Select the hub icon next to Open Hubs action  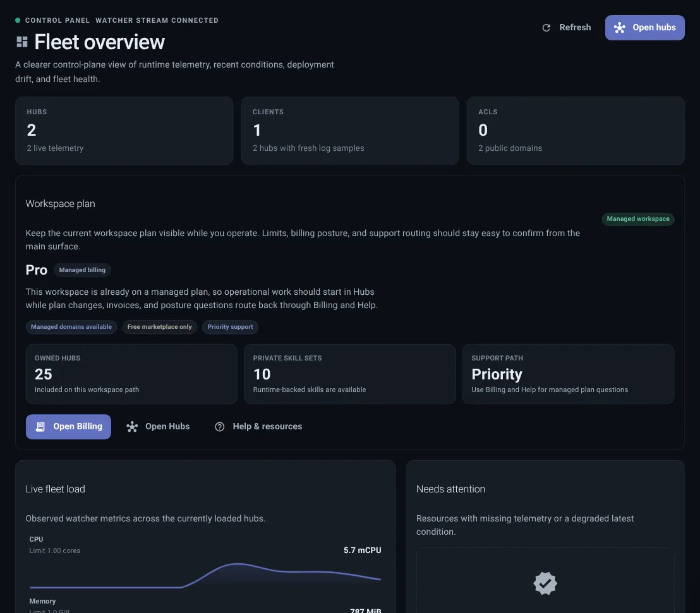click(131, 426)
